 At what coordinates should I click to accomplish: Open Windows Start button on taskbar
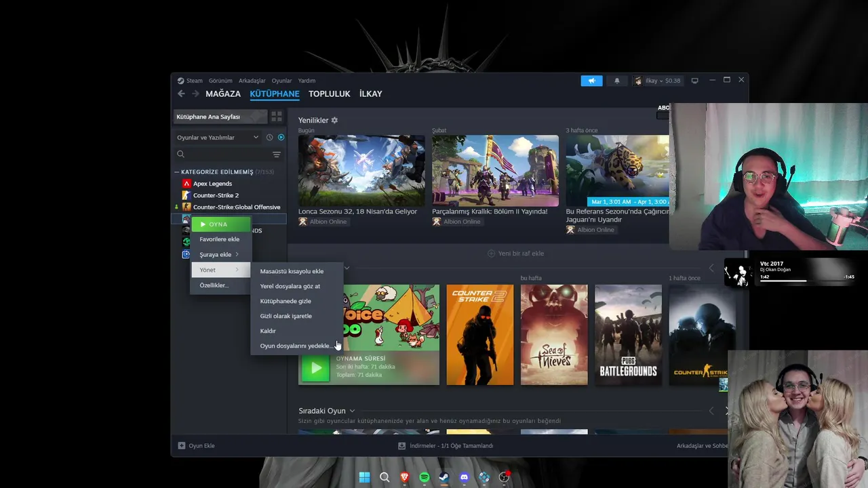coord(364,477)
